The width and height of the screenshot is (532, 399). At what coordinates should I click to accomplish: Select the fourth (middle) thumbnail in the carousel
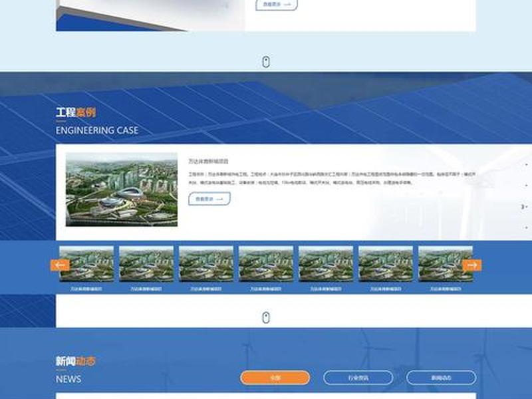tap(266, 263)
